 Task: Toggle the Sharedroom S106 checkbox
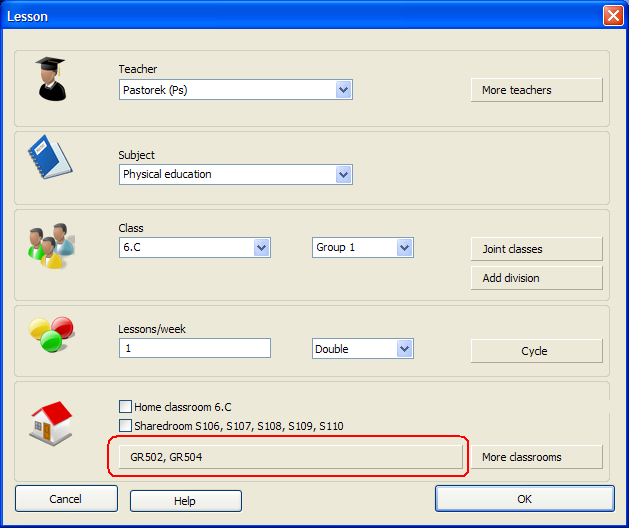tap(125, 426)
